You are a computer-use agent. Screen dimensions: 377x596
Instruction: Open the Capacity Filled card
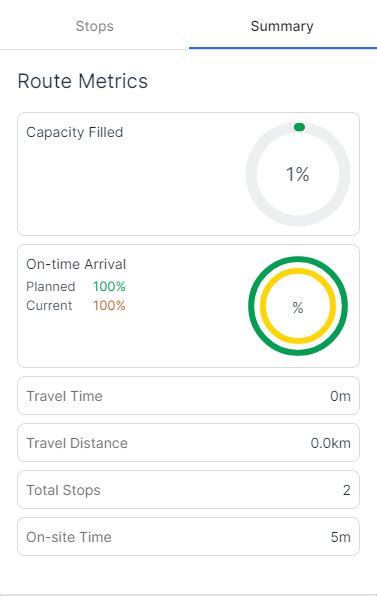click(188, 174)
